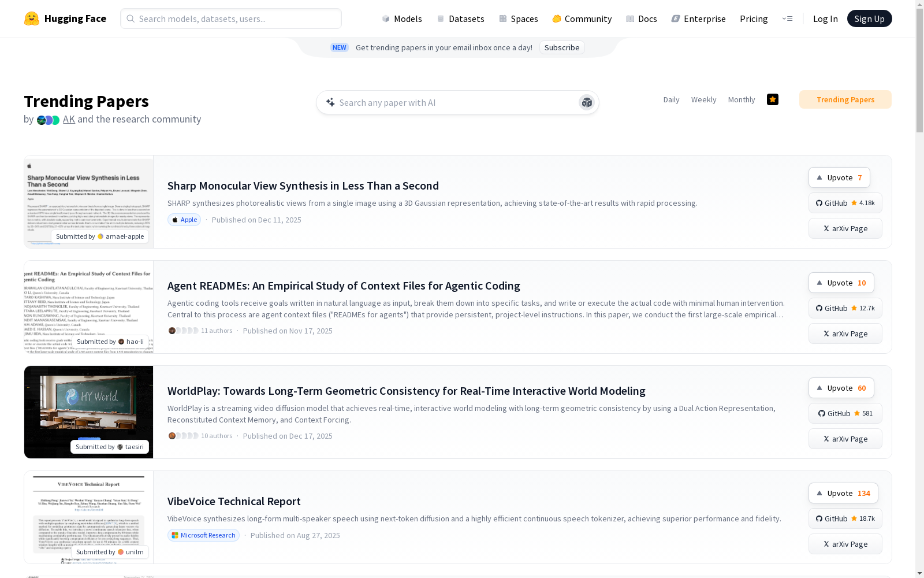Click 'Published on Aug 27, 2025' text
The width and height of the screenshot is (924, 578).
tap(295, 535)
